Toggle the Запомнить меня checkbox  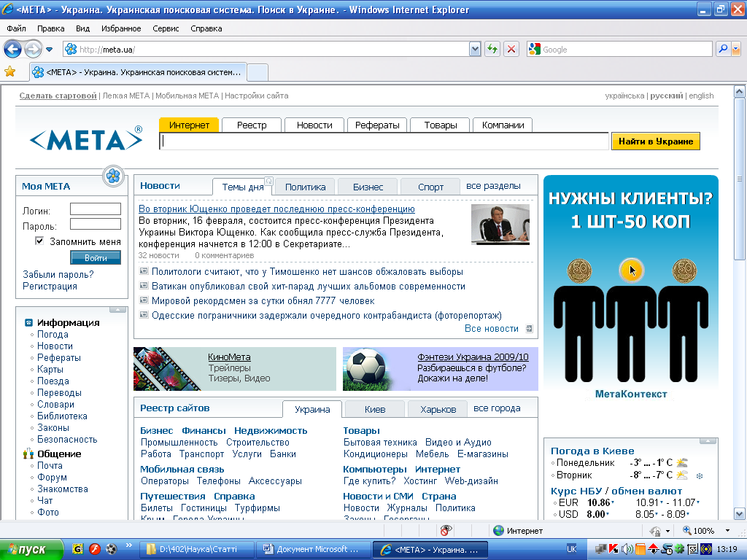coord(39,241)
